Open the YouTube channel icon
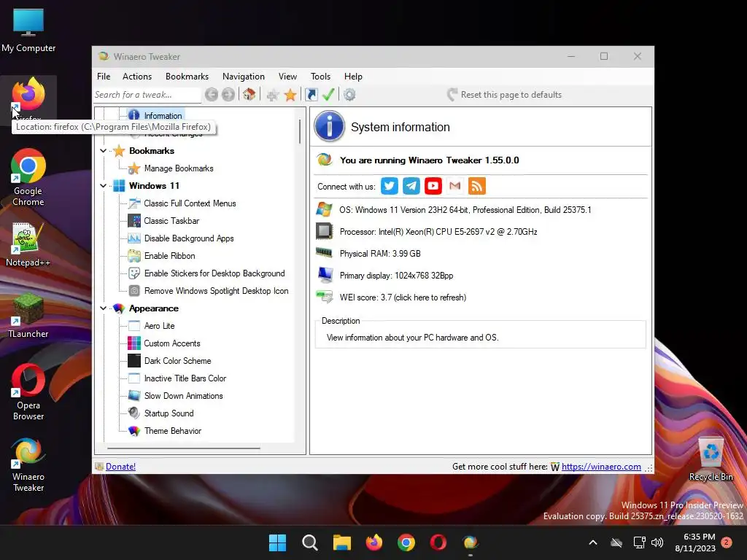The width and height of the screenshot is (747, 560). click(x=433, y=186)
